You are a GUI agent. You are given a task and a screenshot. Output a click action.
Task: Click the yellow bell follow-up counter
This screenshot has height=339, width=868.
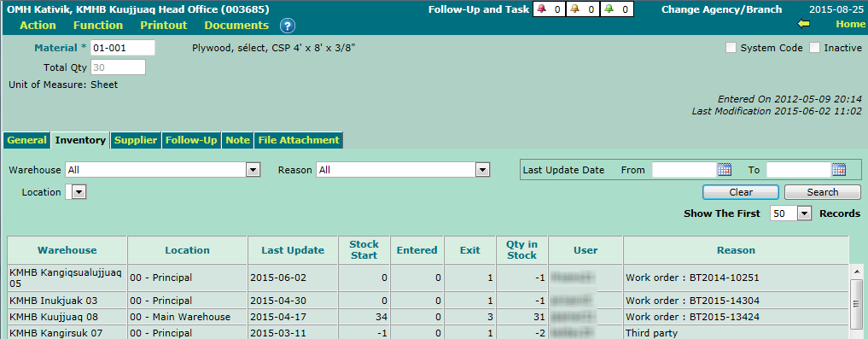click(x=582, y=9)
